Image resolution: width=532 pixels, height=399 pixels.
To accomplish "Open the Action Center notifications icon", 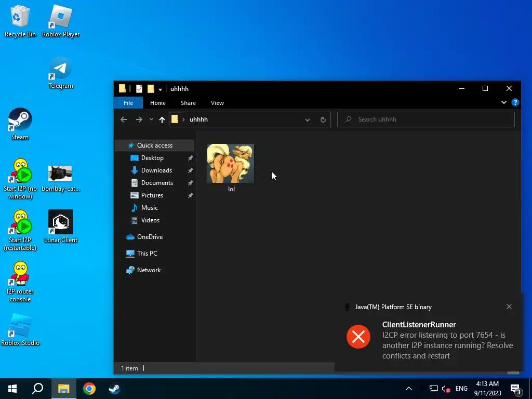I will [x=516, y=389].
